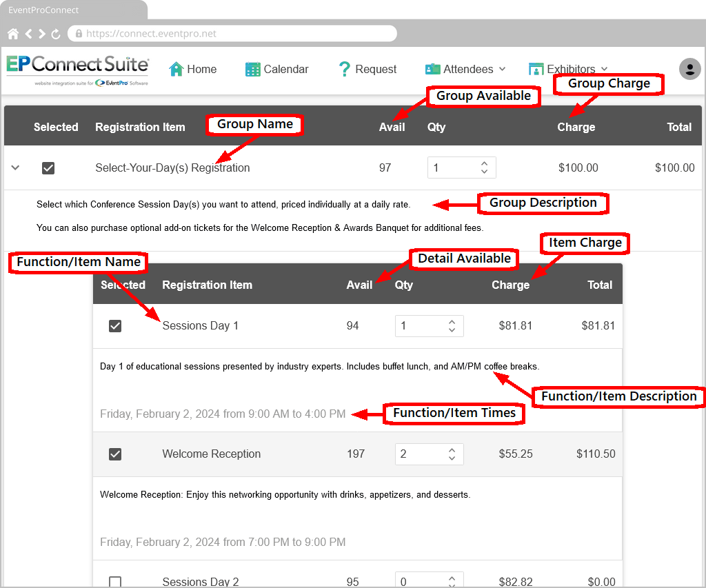Decrease Select-Your-Day(s) Registration quantity
Screen dimensions: 706x588
[x=484, y=172]
